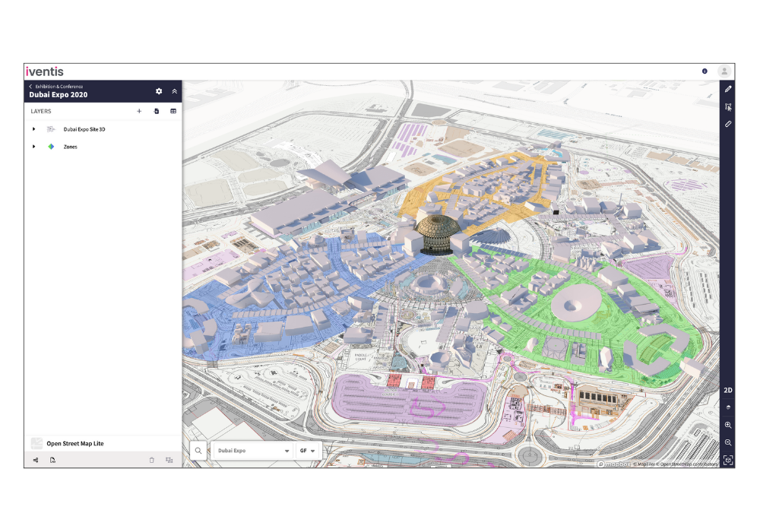Activate the selection cursor tool
The width and height of the screenshot is (760, 532).
click(x=728, y=107)
